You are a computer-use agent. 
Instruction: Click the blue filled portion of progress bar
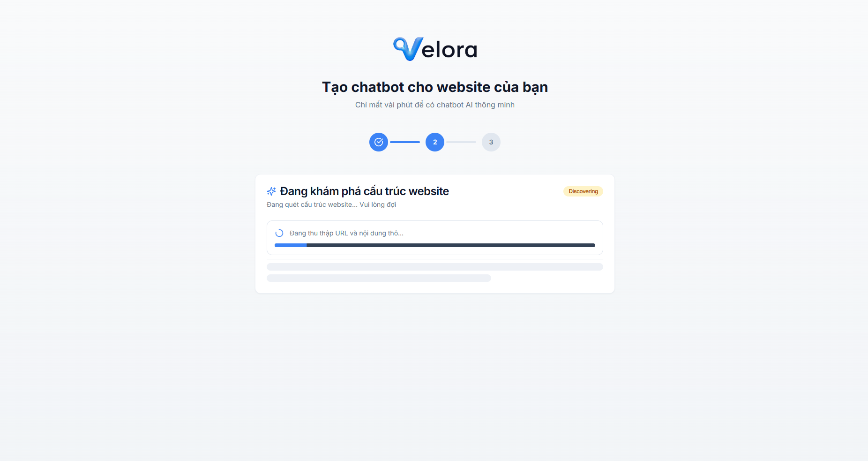coord(291,245)
